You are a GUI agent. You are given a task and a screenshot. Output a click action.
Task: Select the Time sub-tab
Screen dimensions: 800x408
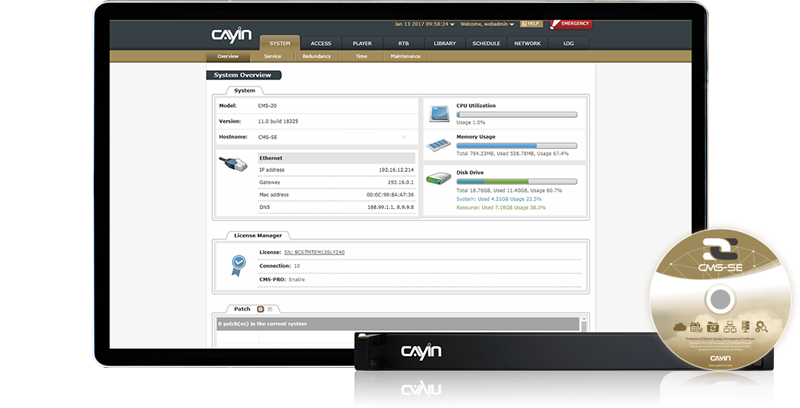361,56
